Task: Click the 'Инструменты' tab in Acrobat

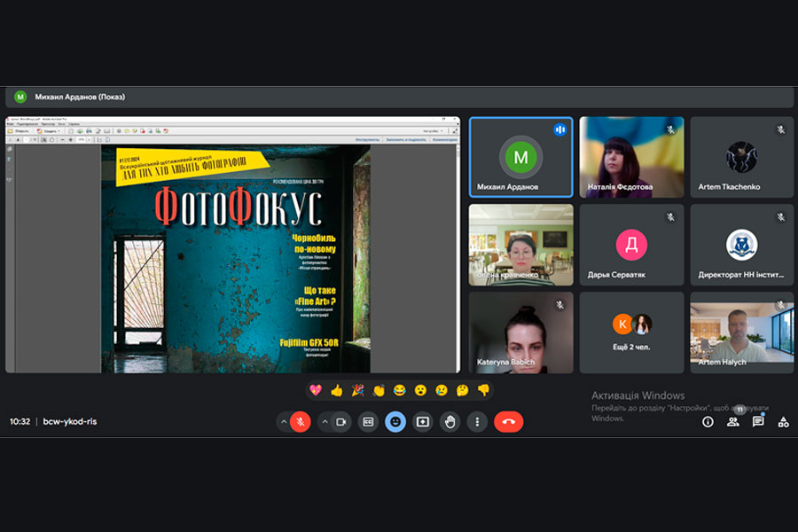Action: click(367, 140)
